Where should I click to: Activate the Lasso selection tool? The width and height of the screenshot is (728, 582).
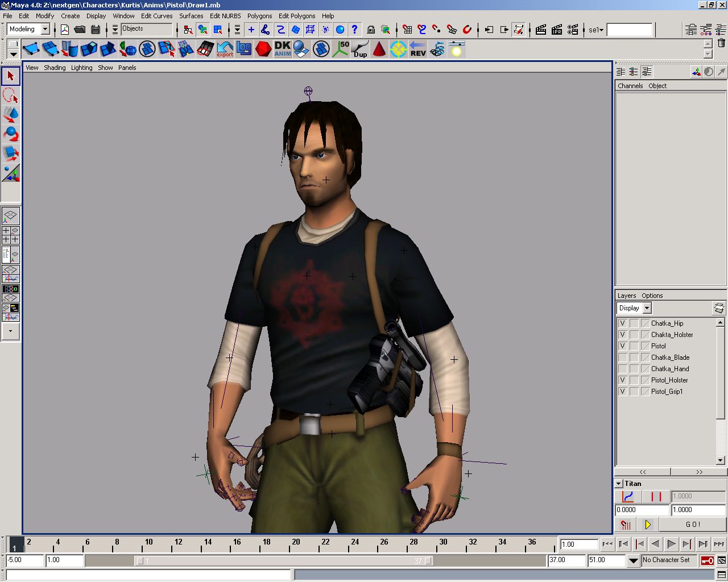point(11,95)
